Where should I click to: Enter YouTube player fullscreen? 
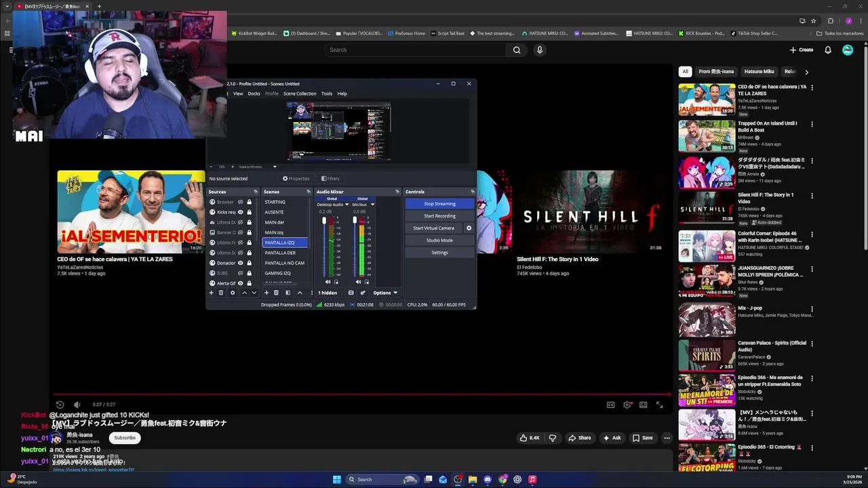coord(659,405)
